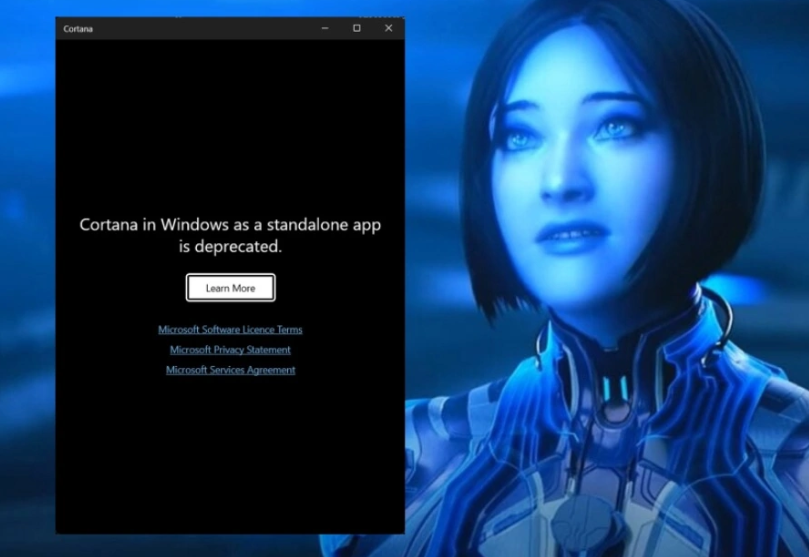Click the Learn More button
This screenshot has width=809, height=557.
[x=231, y=288]
